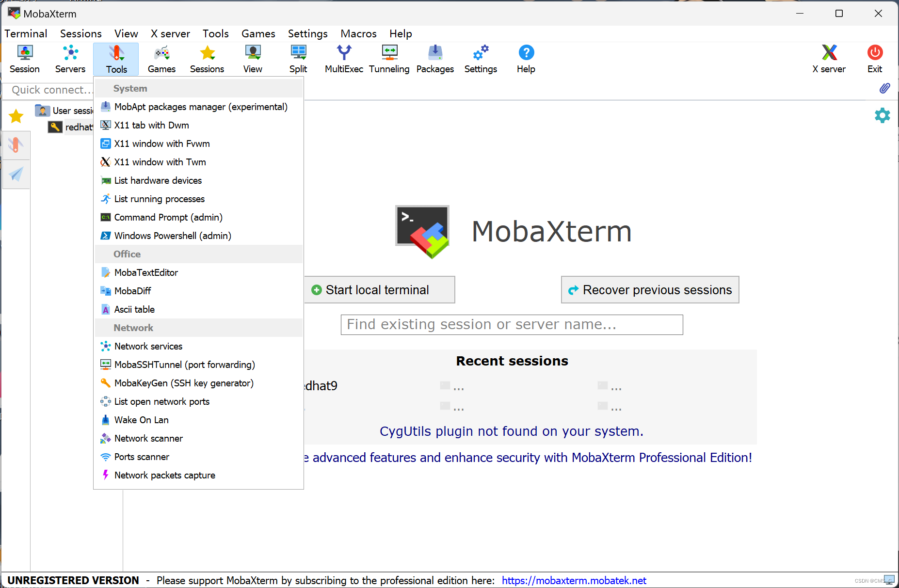
Task: Click the Games toolbar icon
Action: click(161, 59)
